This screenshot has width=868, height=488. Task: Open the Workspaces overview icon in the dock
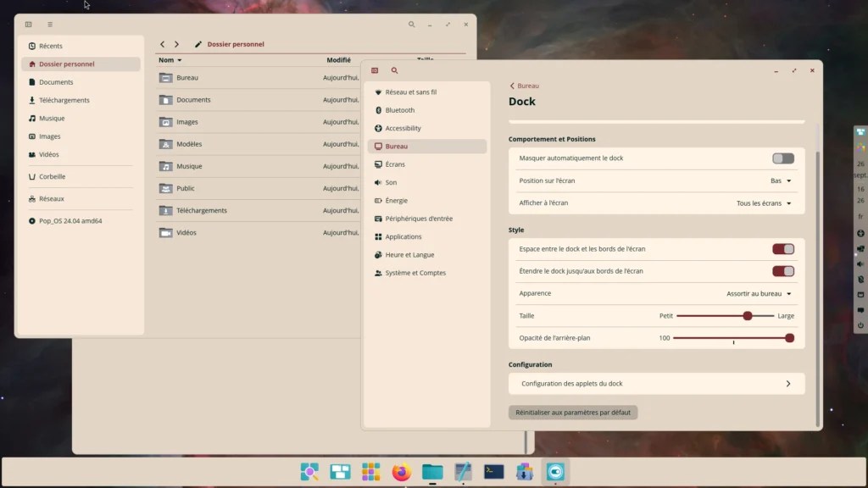(340, 471)
